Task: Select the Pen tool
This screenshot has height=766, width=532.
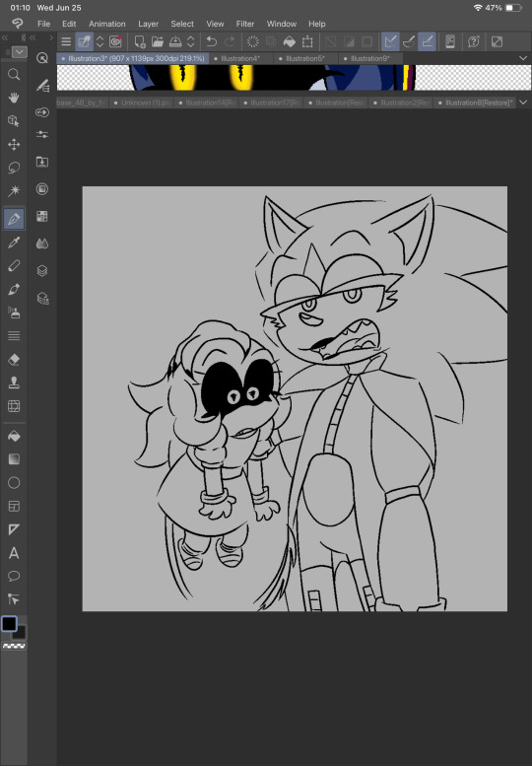Action: 14,219
